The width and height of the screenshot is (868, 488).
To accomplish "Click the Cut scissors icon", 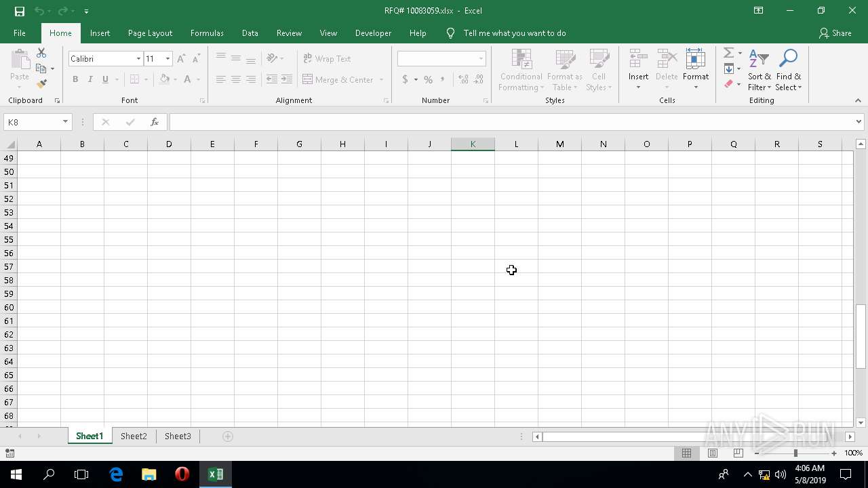I will pos(41,53).
